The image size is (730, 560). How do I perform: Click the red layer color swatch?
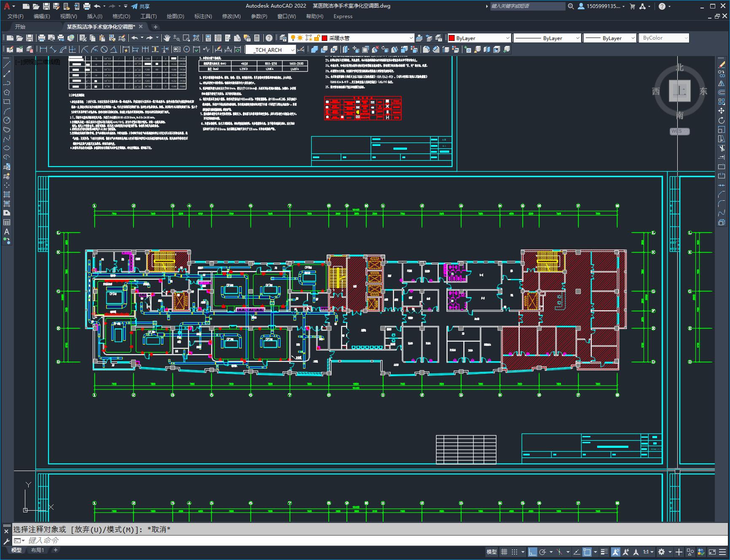point(325,38)
